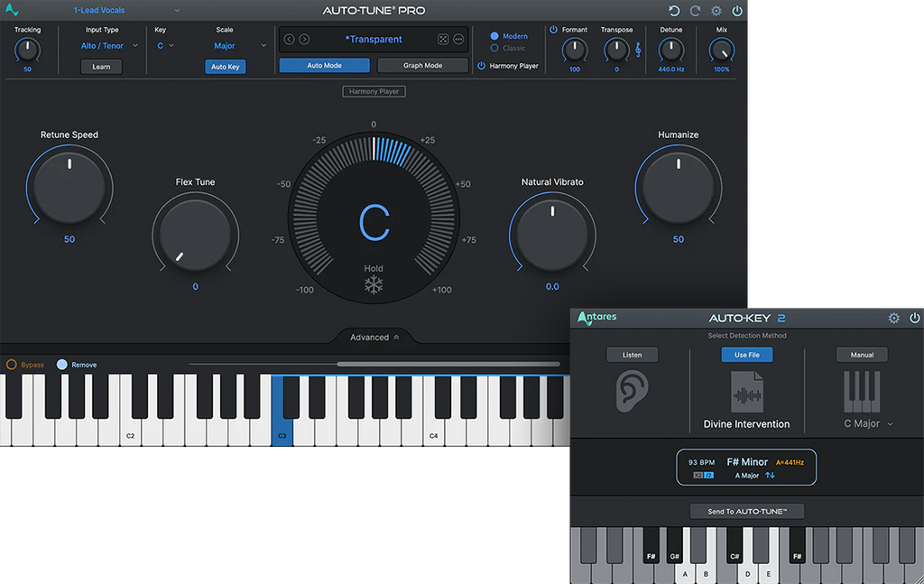Open the Scale Major dropdown

(x=239, y=45)
